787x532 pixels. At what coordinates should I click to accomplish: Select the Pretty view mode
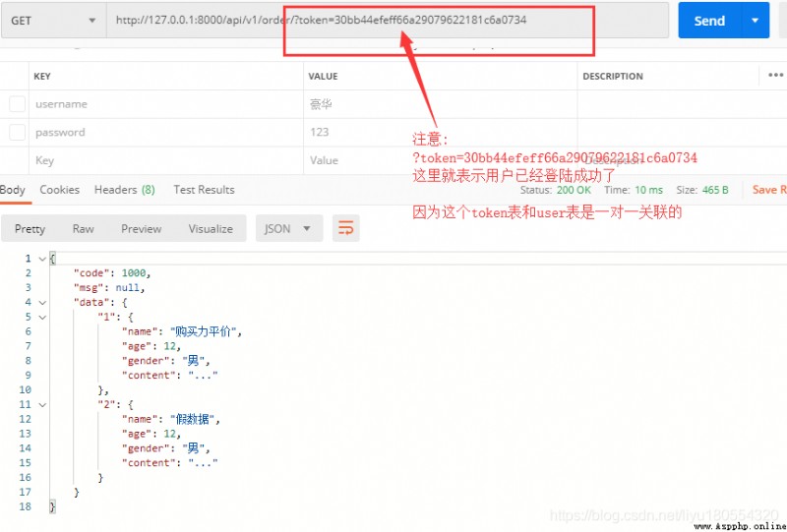pyautogui.click(x=30, y=229)
